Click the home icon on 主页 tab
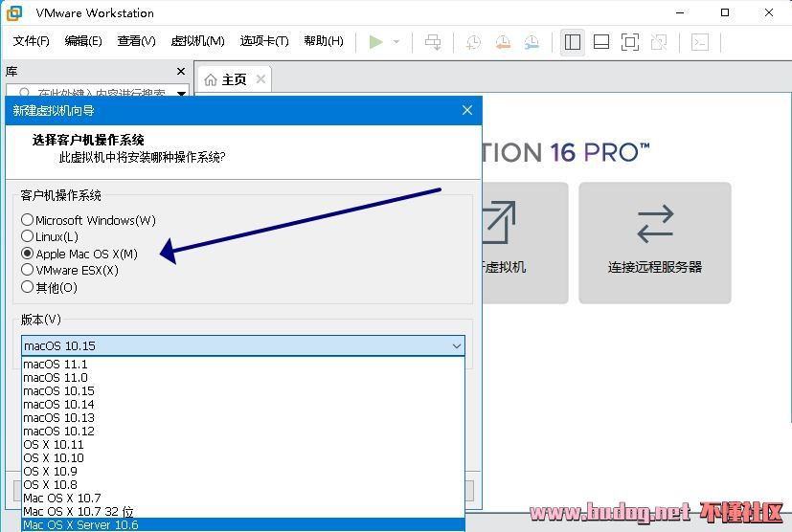792x532 pixels. [x=211, y=79]
